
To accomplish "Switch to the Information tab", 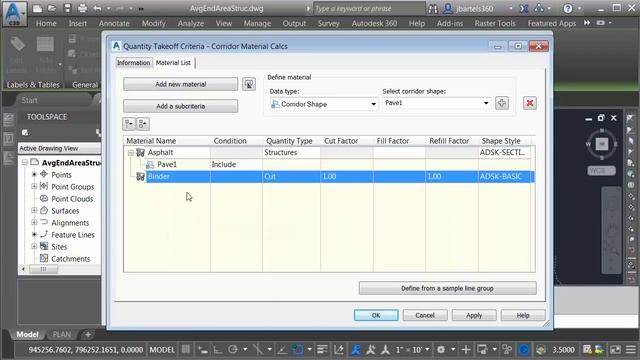I will [133, 62].
